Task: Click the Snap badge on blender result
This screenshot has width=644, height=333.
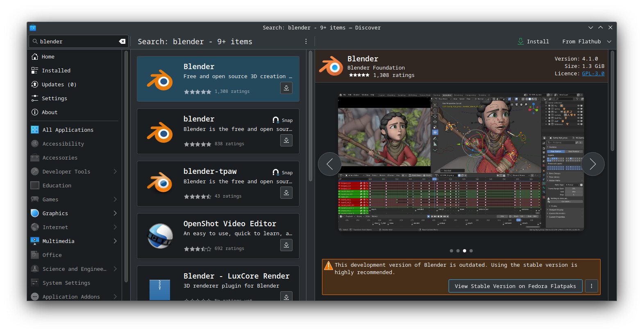Action: pos(283,120)
